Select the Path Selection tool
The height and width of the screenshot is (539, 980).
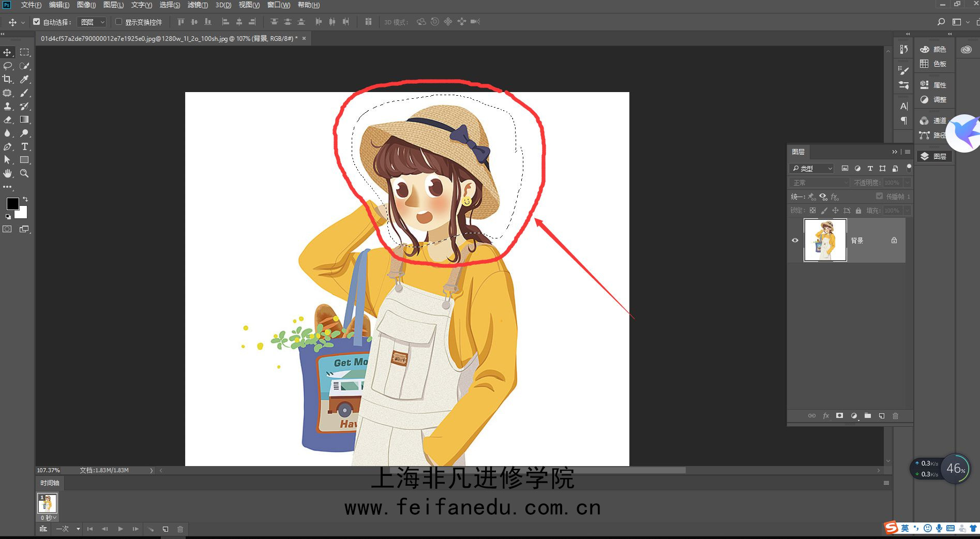[x=8, y=160]
